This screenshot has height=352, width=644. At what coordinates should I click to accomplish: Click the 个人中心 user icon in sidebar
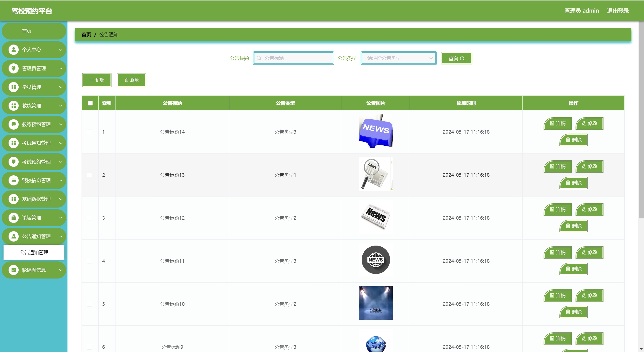14,50
